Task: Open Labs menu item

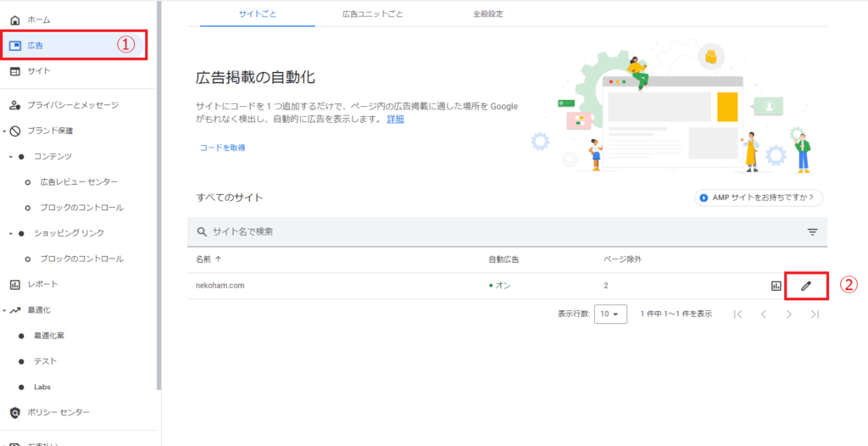Action: point(42,387)
